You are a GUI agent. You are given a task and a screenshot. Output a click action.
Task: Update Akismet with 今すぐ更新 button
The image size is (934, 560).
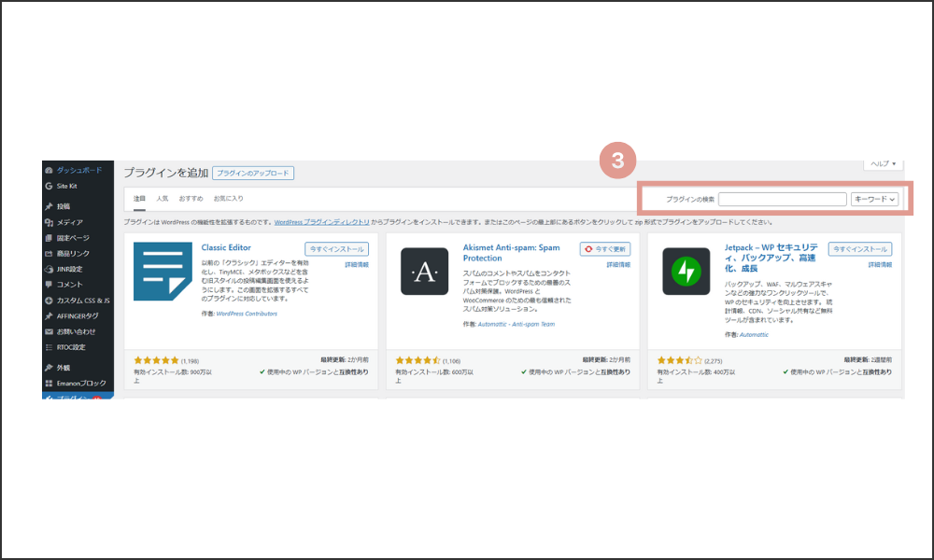[x=605, y=249]
